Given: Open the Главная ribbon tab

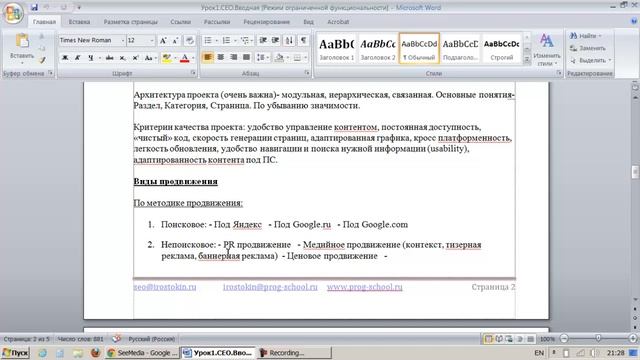Looking at the screenshot, I should pyautogui.click(x=44, y=22).
